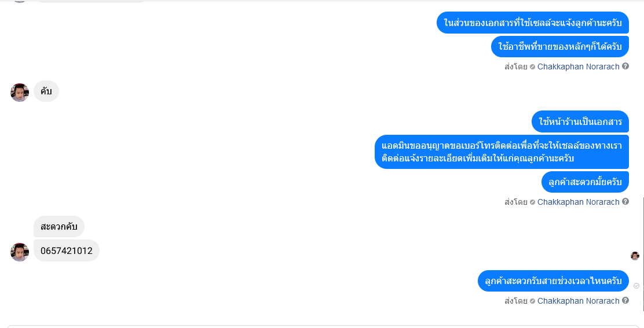Viewport: 644px width, 328px height.
Task: Select the ในส่วนของเอกสารที่ใช้เซลล์จะแจ้งลูกค้านะครับ message
Action: (533, 23)
